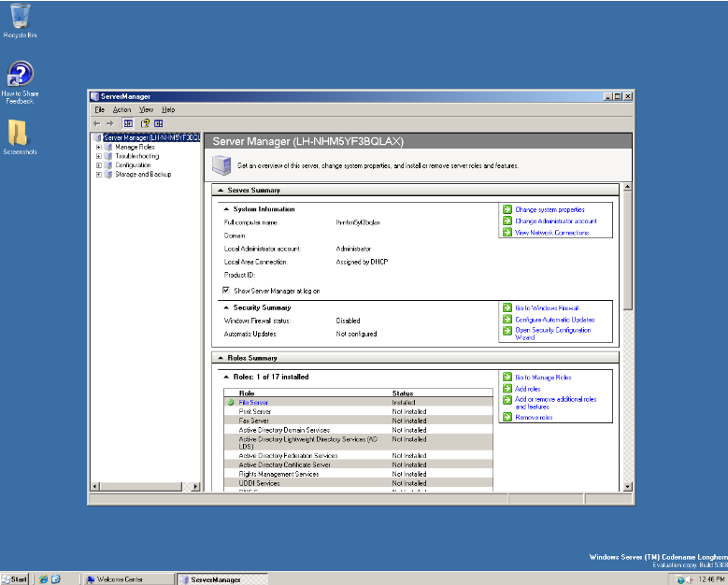Open the Go to Windows Firewall link

click(547, 307)
